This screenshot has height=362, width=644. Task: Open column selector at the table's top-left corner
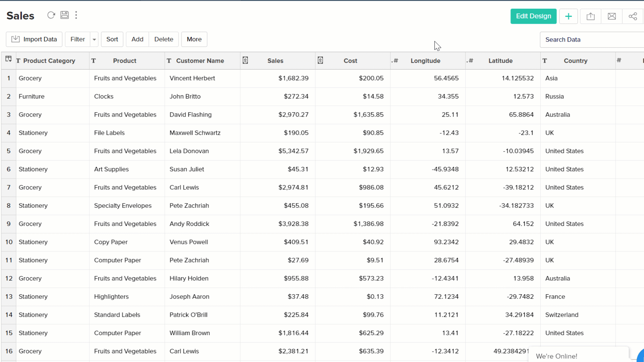tap(8, 60)
